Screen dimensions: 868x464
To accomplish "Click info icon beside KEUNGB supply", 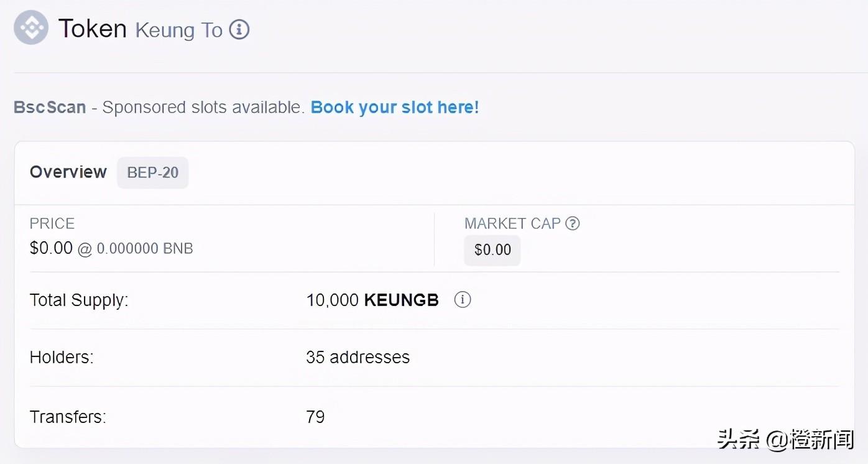I will coord(462,300).
